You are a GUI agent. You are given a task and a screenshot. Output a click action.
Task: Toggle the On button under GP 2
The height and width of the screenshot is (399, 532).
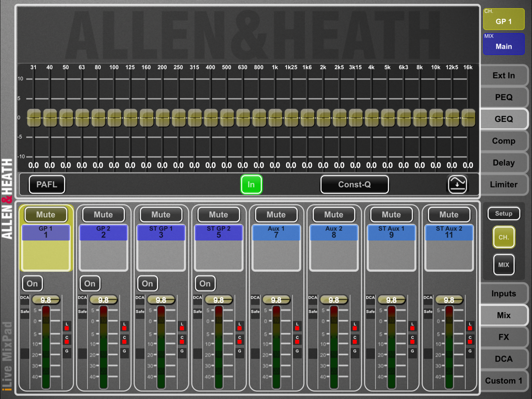(x=90, y=283)
